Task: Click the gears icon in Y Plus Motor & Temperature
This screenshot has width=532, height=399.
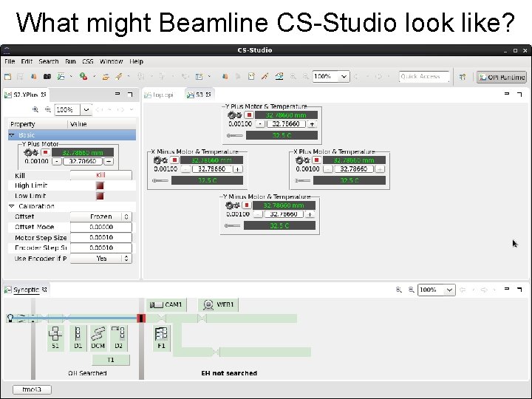Action: [x=234, y=115]
